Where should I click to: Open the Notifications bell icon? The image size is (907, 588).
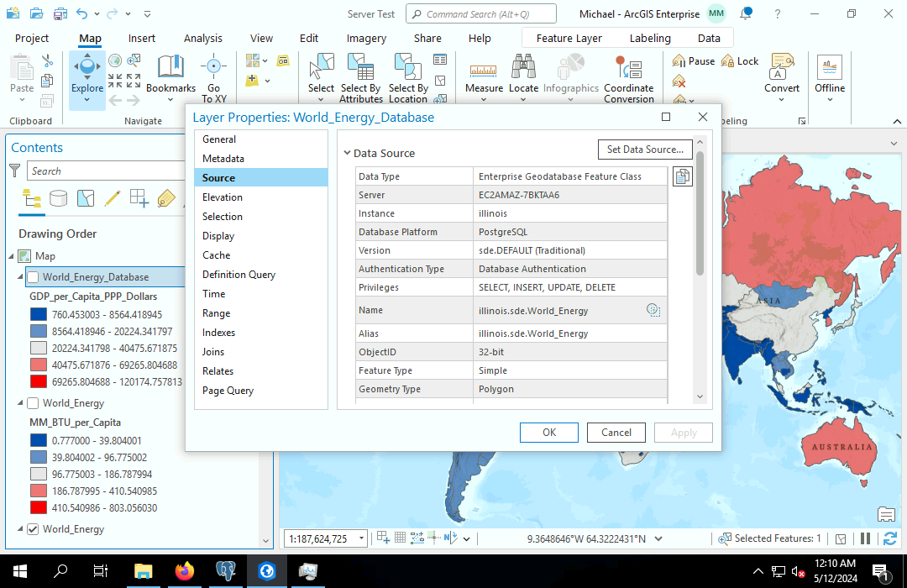pyautogui.click(x=747, y=14)
